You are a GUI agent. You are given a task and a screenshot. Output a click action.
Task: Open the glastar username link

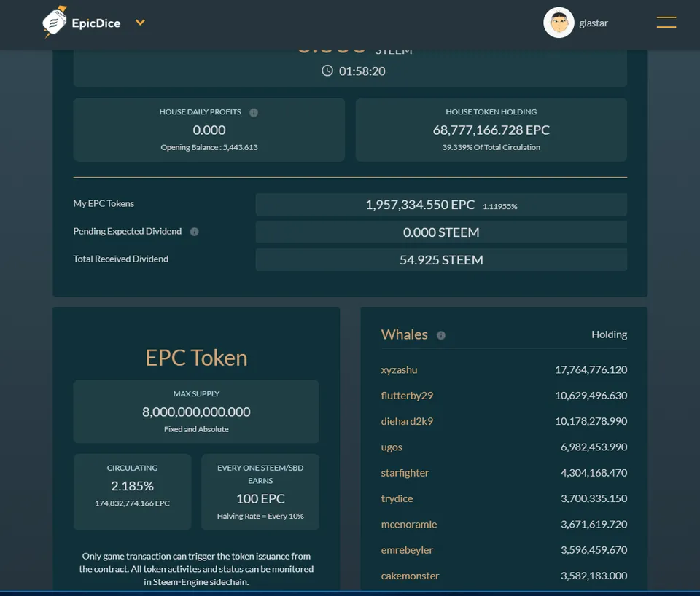(x=594, y=23)
